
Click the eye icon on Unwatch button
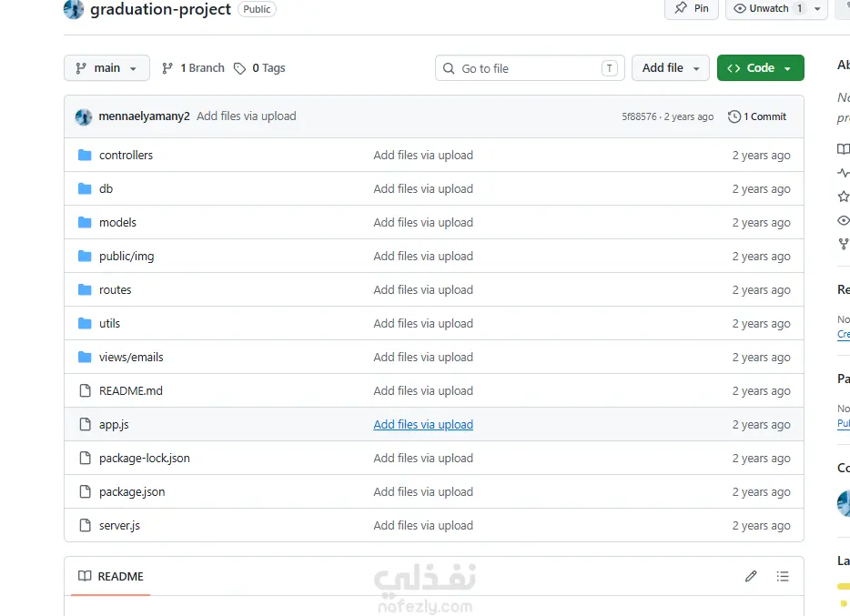pyautogui.click(x=739, y=8)
